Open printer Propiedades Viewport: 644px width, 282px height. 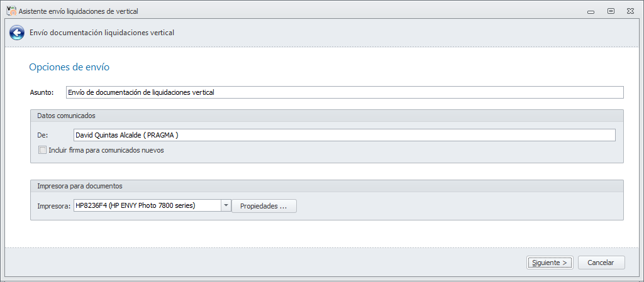click(x=264, y=206)
